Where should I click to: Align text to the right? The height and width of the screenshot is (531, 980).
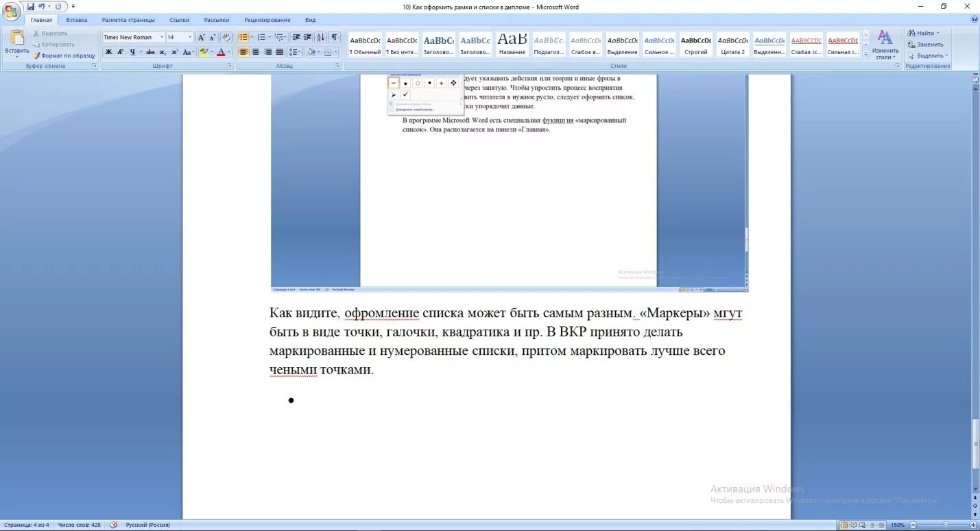267,52
